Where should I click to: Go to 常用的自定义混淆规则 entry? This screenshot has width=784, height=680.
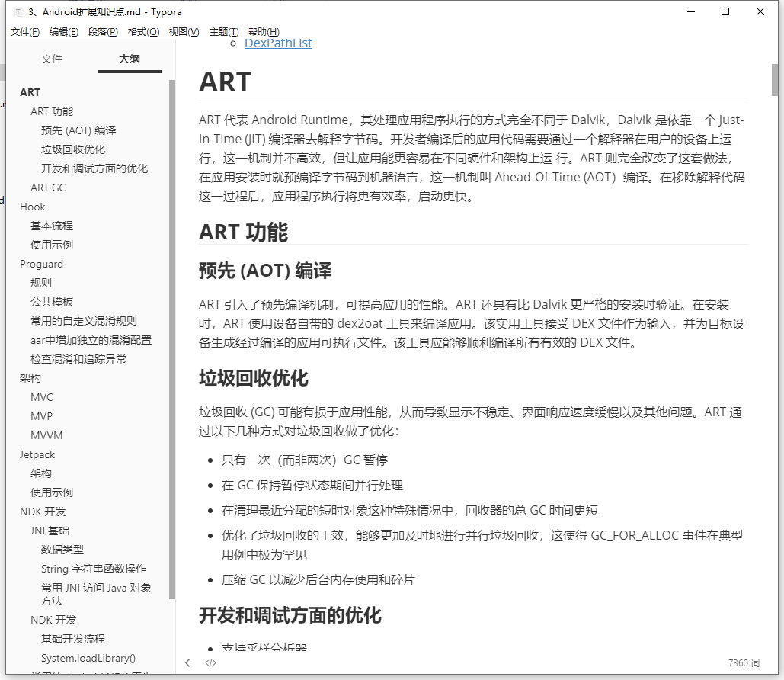coord(84,321)
